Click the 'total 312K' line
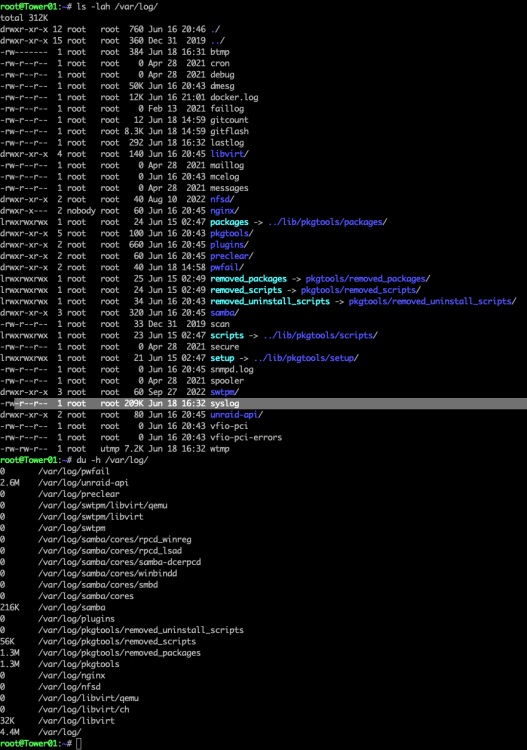Screen dimensions: 527x750 (24, 18)
